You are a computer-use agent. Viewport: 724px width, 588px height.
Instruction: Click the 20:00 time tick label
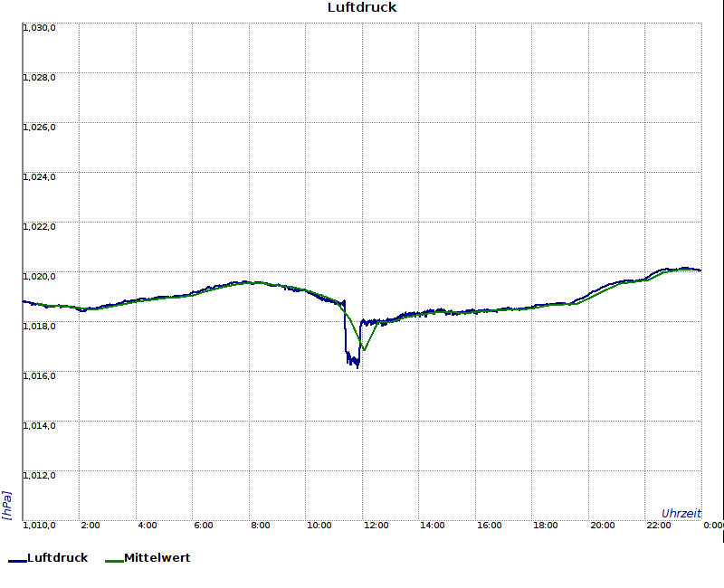coord(603,526)
